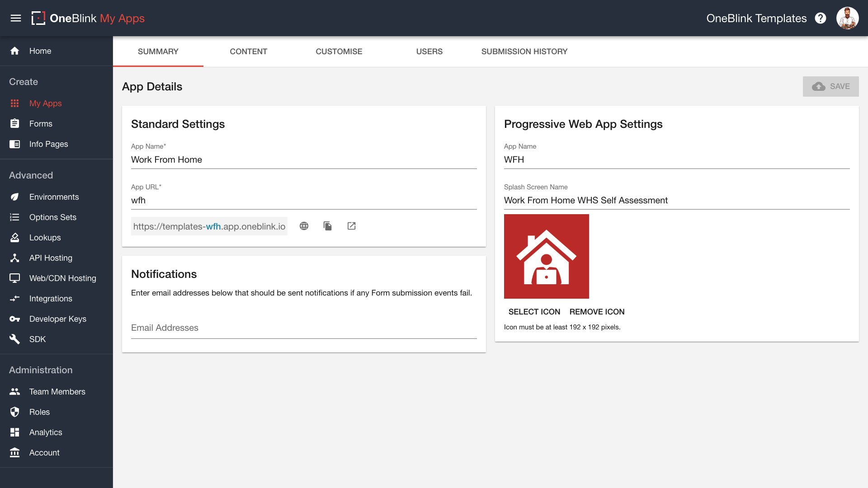
Task: Open Analytics in the Administration section
Action: pyautogui.click(x=46, y=432)
